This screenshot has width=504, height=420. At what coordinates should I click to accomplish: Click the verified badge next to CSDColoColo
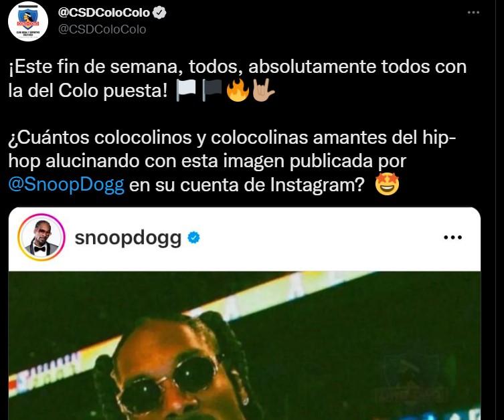tap(159, 13)
